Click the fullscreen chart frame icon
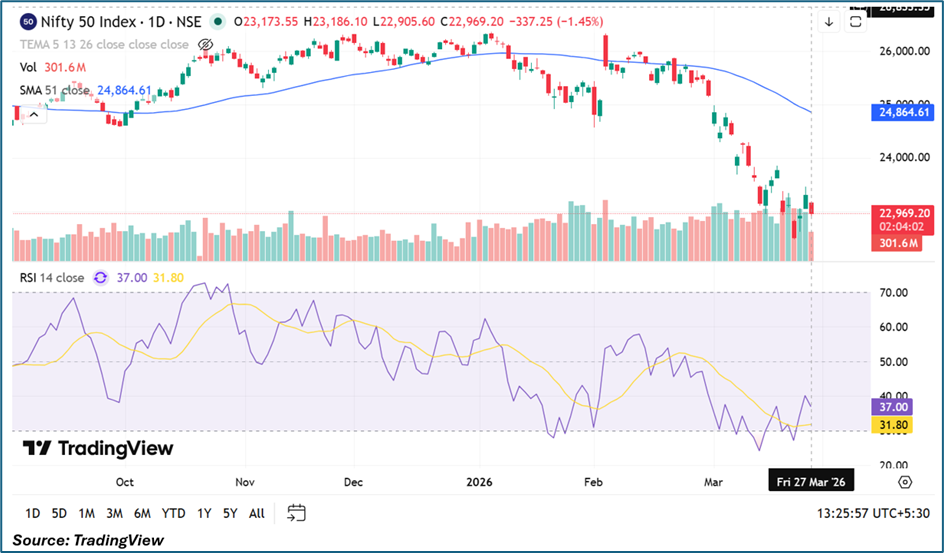The image size is (944, 553). (x=856, y=22)
